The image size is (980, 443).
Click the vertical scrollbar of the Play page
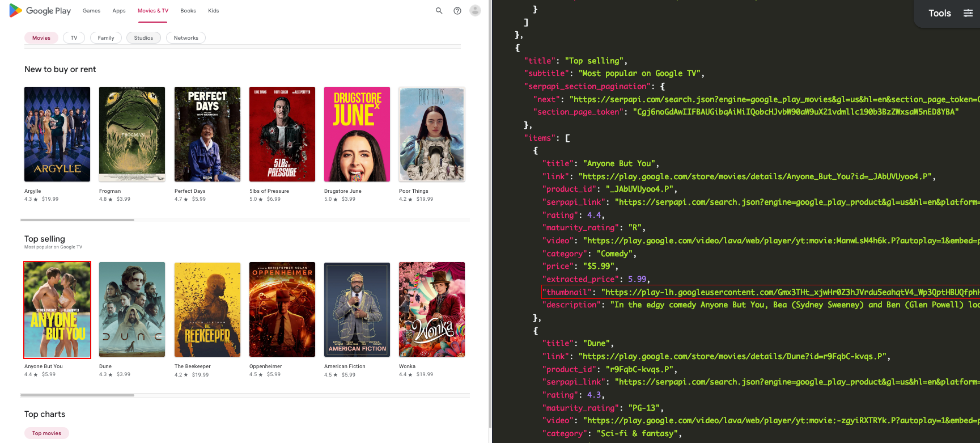coord(490,216)
